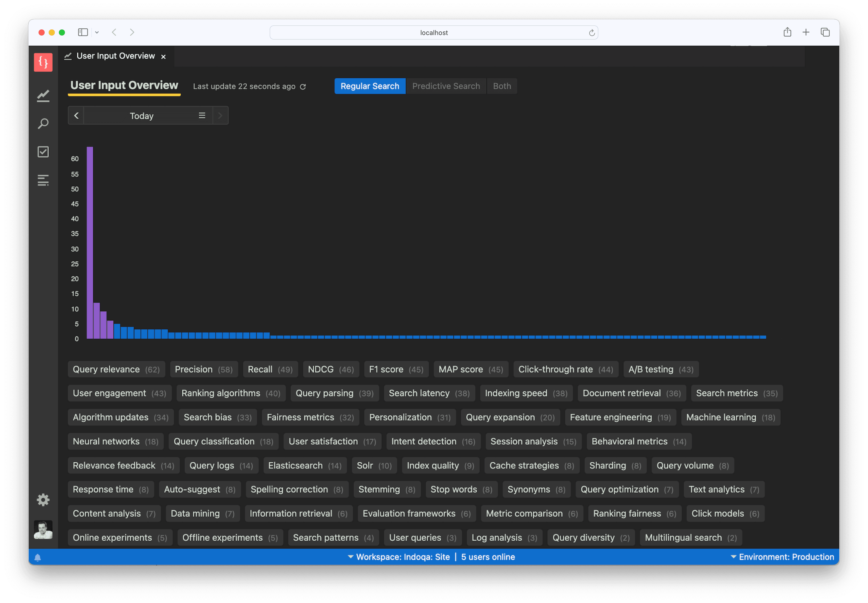Open the analytics chart sidebar icon

pyautogui.click(x=43, y=96)
